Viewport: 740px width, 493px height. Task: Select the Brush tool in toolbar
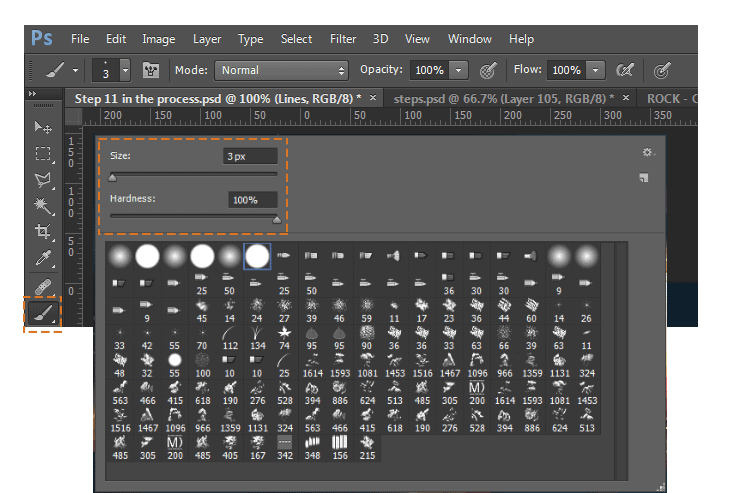tap(43, 314)
